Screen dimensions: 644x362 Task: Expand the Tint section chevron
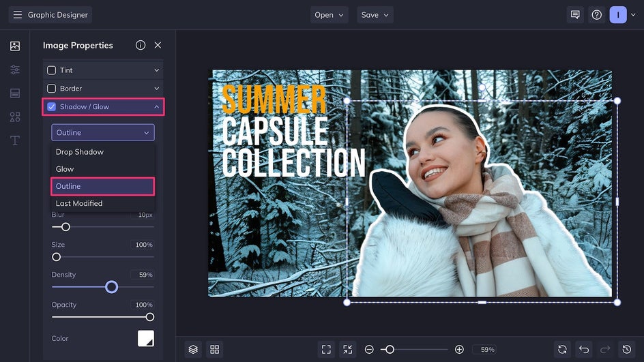point(156,70)
